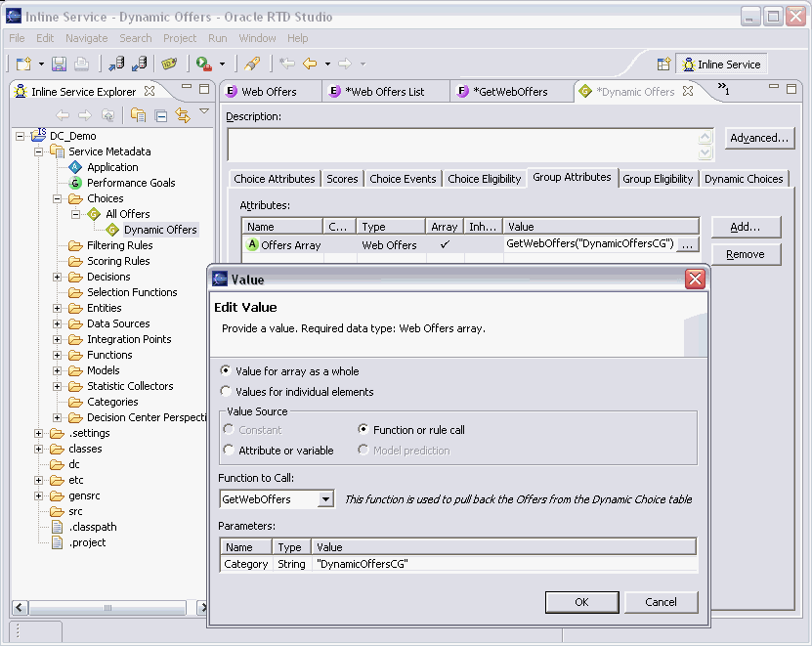Switch to the Web Offers List editor tab
Screen dimensions: 812x646
click(x=384, y=92)
